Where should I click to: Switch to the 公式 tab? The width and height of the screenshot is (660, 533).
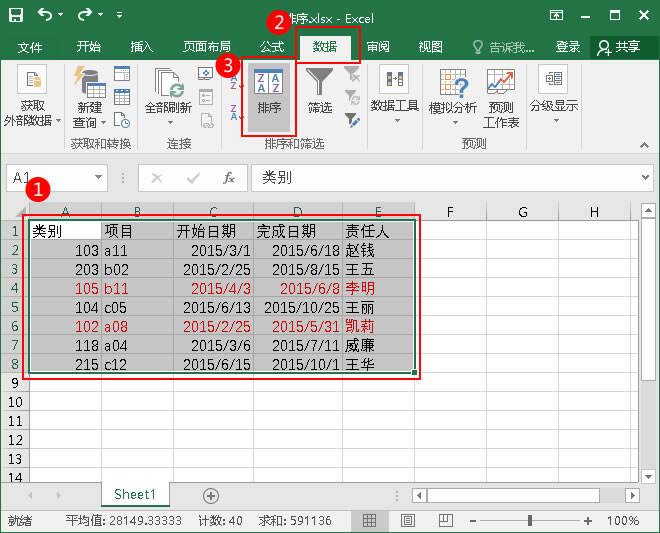point(272,46)
